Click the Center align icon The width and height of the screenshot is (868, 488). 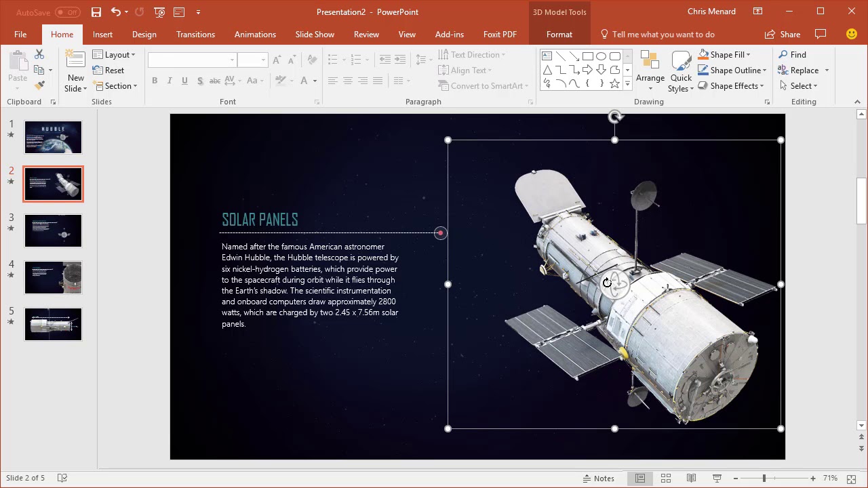[x=348, y=81]
